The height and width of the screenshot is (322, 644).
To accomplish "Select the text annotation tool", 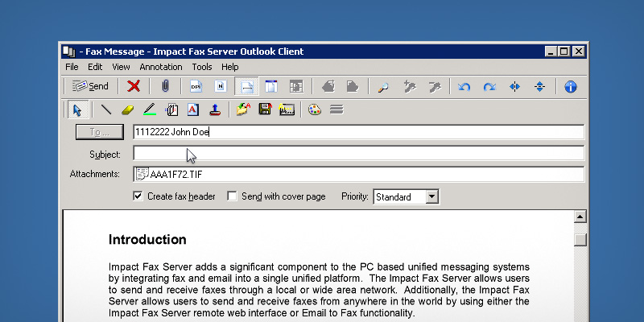I will tap(193, 109).
